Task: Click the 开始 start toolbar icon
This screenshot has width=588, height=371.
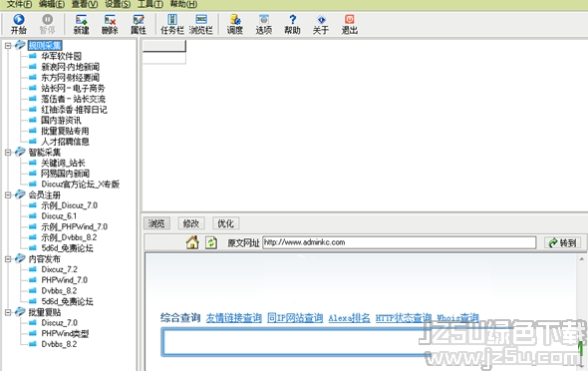Action: 18,19
